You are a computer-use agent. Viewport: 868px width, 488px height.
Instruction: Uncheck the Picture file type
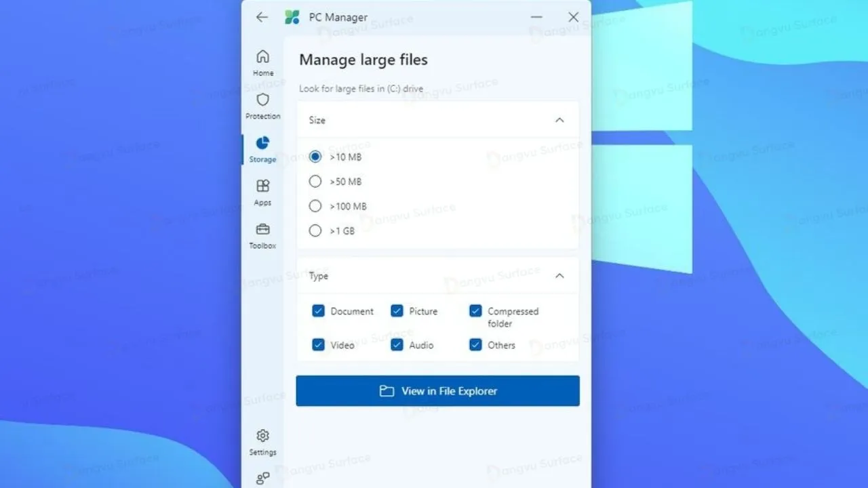pos(397,311)
